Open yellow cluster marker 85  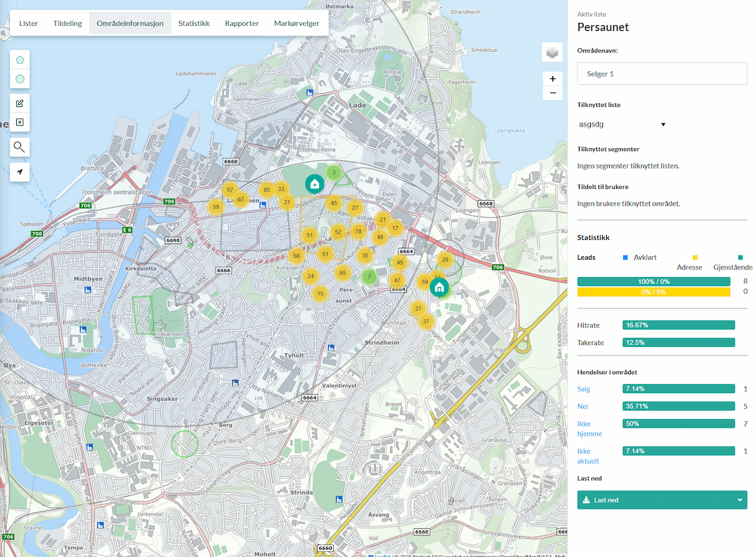point(267,190)
